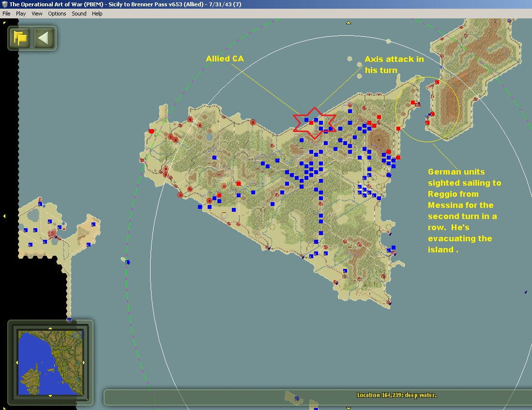Click the top-left corner scroll arrow
The height and width of the screenshot is (410, 532).
pyautogui.click(x=4, y=23)
